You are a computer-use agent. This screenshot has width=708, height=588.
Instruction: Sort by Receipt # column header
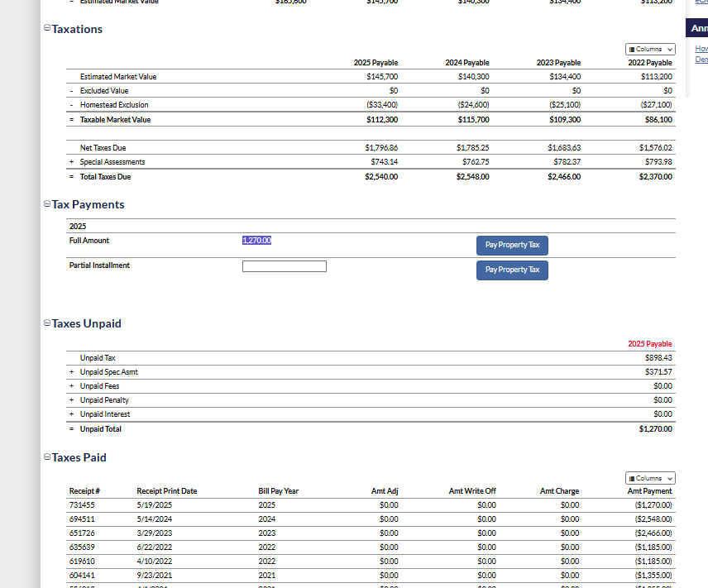coord(84,491)
